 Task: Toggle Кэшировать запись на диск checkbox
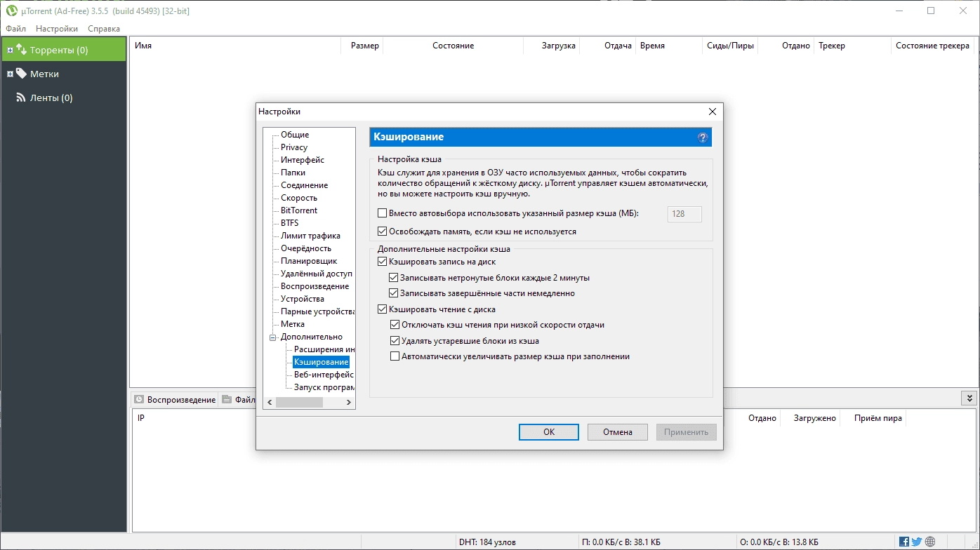click(383, 262)
